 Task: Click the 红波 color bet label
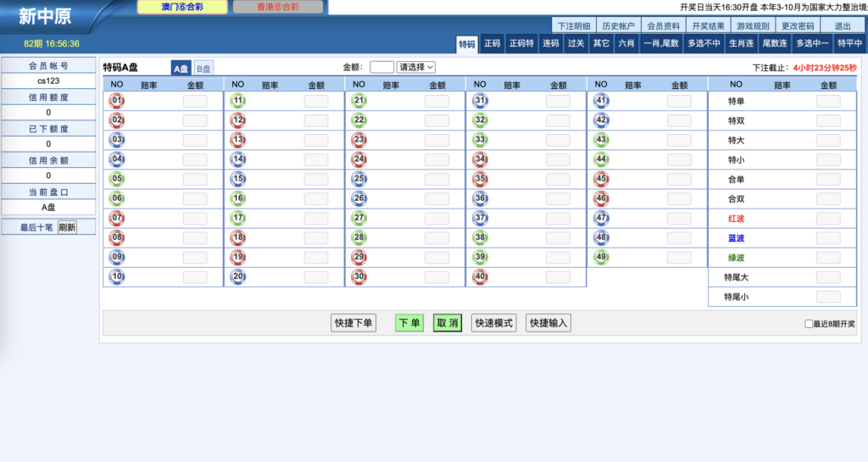pyautogui.click(x=736, y=219)
